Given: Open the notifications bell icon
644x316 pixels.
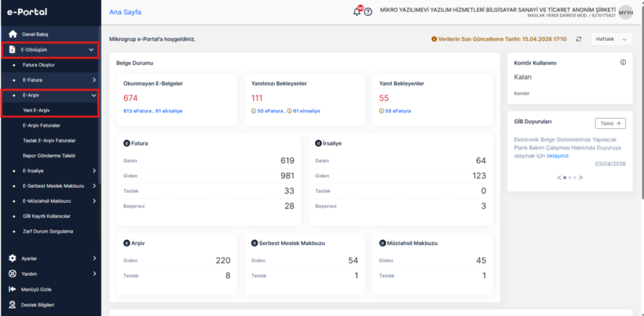Looking at the screenshot, I should pos(357,12).
